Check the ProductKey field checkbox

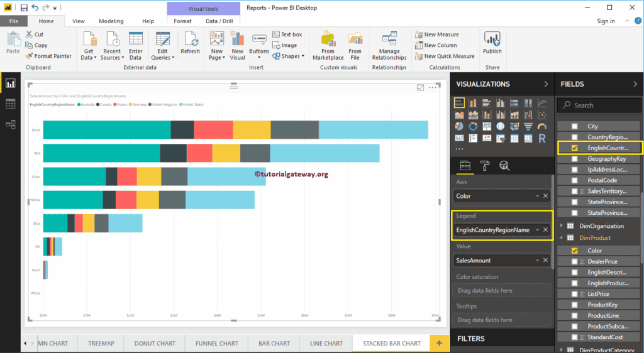point(575,305)
